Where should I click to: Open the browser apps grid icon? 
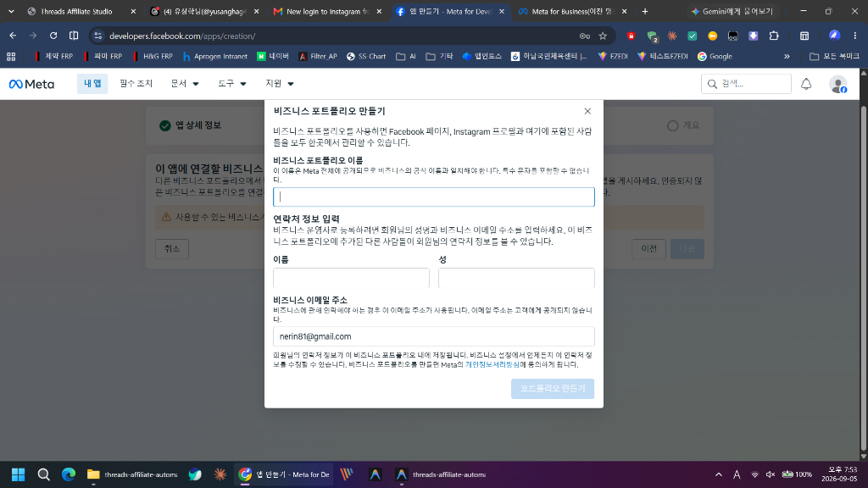11,57
